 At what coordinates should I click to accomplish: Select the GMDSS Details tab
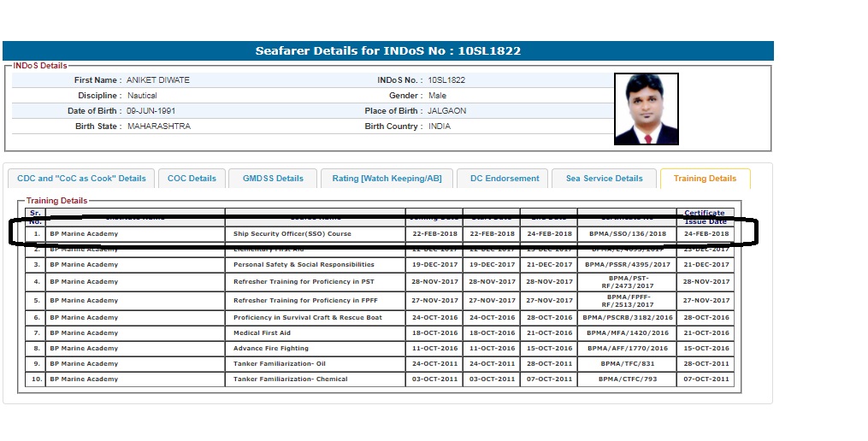pyautogui.click(x=273, y=179)
